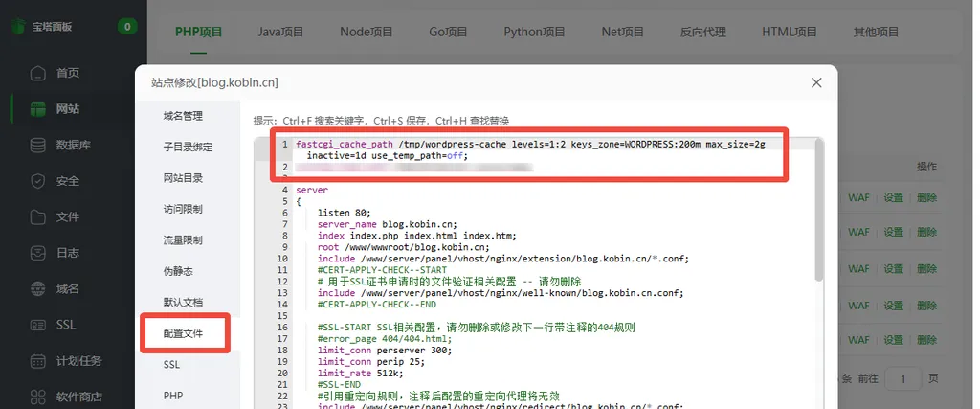The width and height of the screenshot is (980, 409).
Task: Select PHP in the dialog menu
Action: pyautogui.click(x=173, y=396)
